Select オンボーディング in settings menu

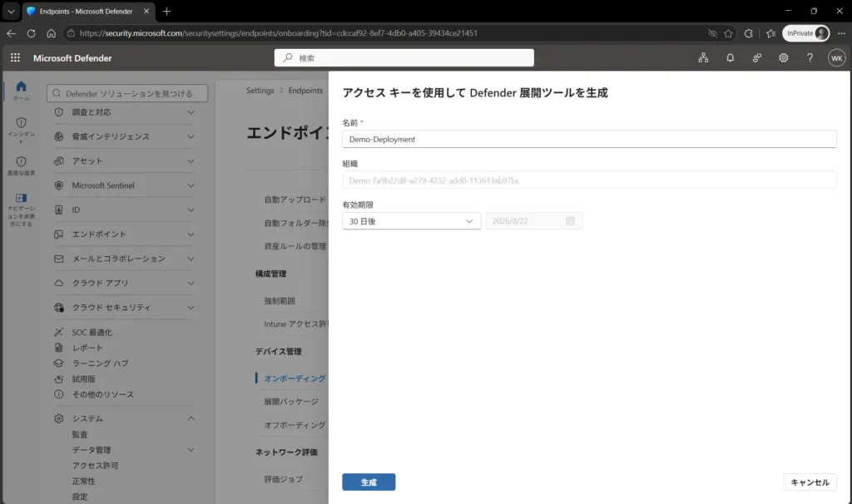point(295,378)
